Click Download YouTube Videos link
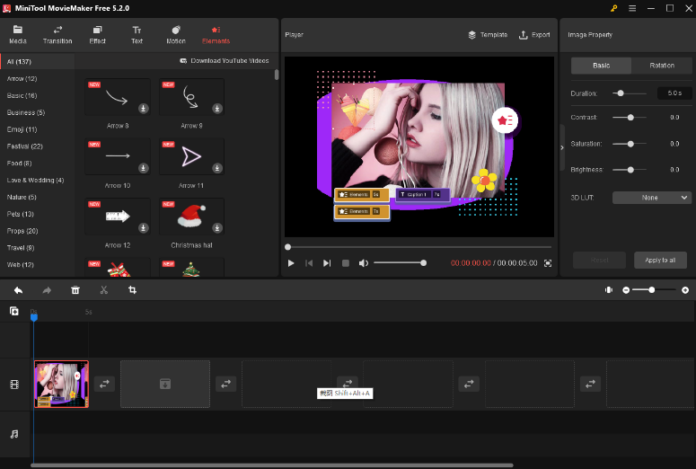The width and height of the screenshot is (696, 469). 224,61
